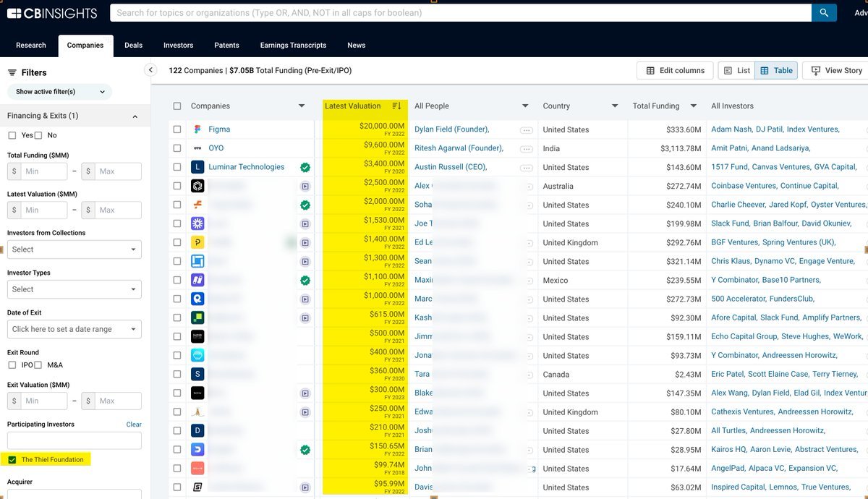Switch to the Deals tab

133,45
